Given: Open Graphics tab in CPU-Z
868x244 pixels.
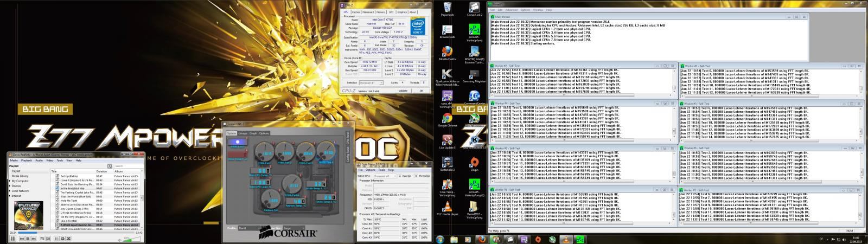Looking at the screenshot, I should point(402,11).
